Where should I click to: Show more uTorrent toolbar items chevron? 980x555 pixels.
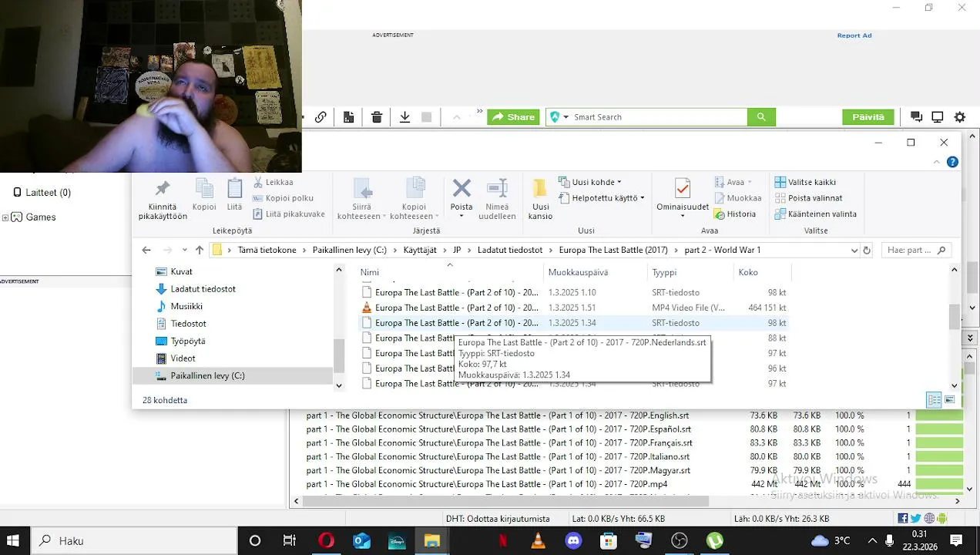(x=479, y=112)
